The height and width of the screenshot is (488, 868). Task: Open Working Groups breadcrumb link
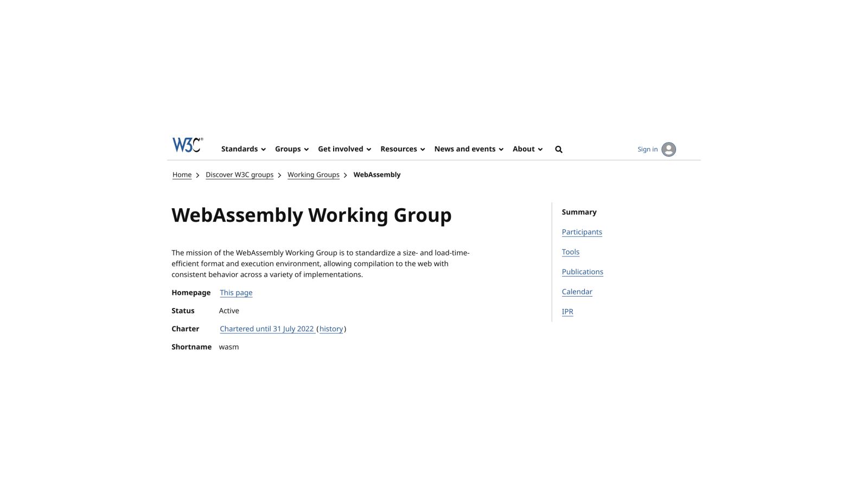point(313,175)
